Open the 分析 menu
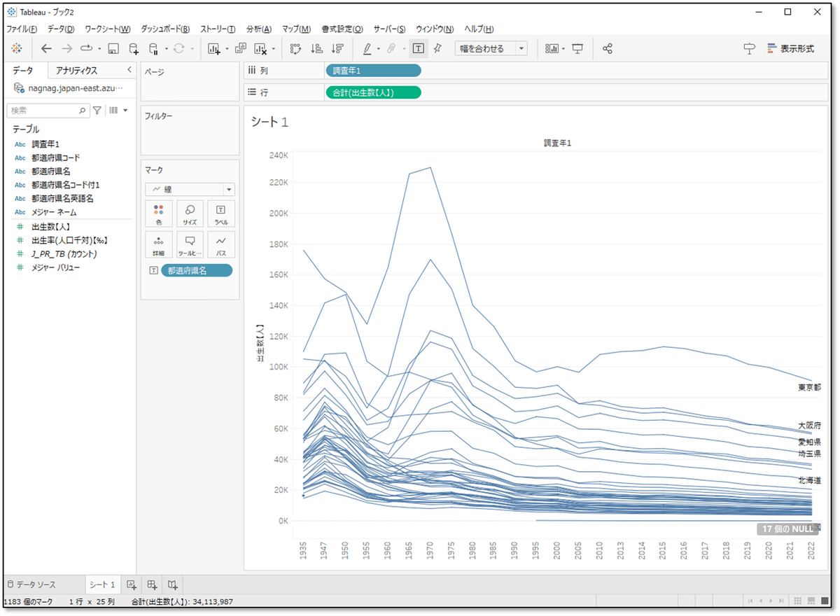Viewport: 840px width, 616px height. coord(259,29)
